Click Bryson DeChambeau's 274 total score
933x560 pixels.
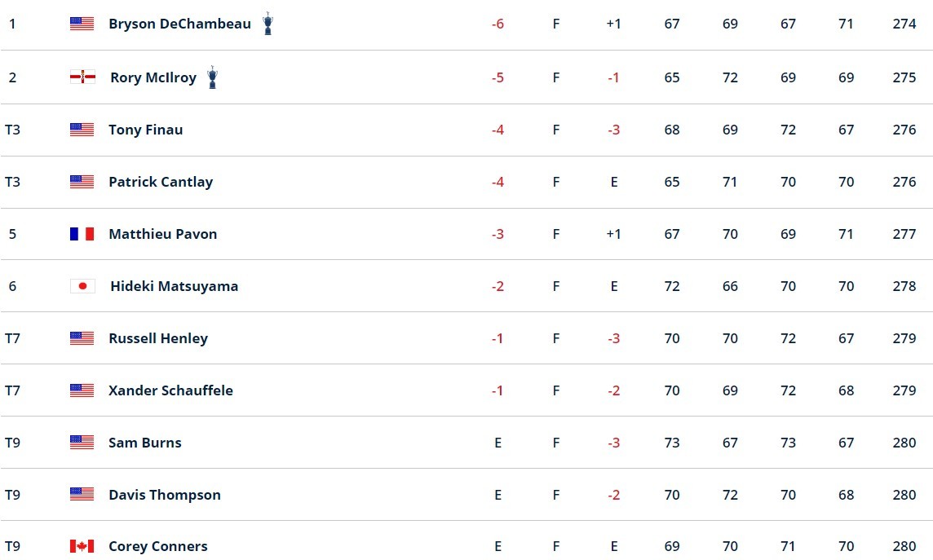click(904, 24)
